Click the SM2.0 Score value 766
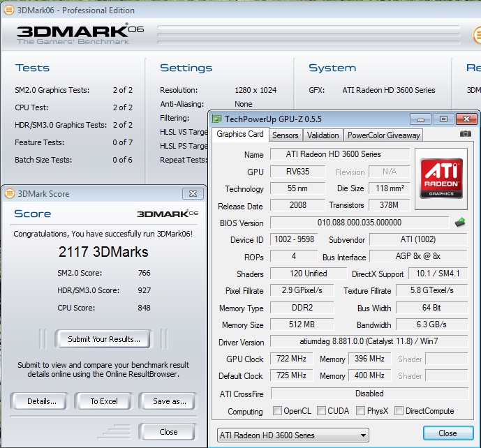The image size is (481, 448). coord(145,273)
